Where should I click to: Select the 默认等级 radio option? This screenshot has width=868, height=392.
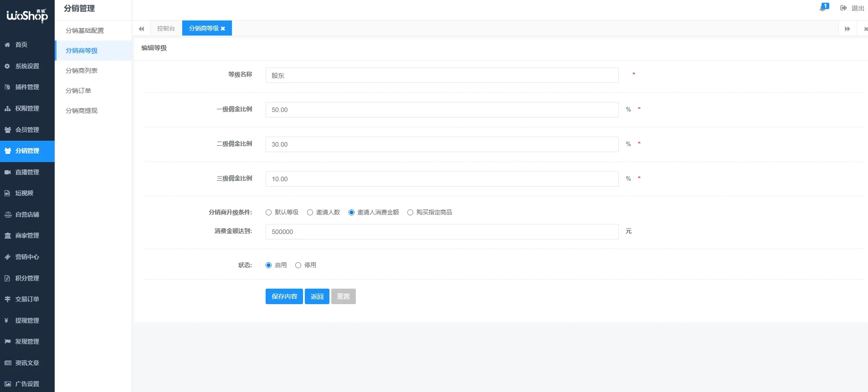pyautogui.click(x=269, y=213)
